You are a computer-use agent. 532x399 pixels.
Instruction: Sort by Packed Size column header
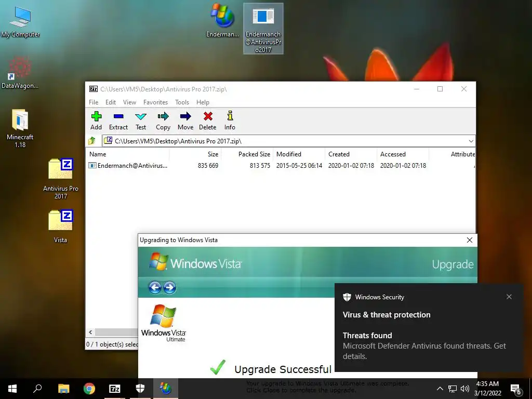(x=247, y=154)
